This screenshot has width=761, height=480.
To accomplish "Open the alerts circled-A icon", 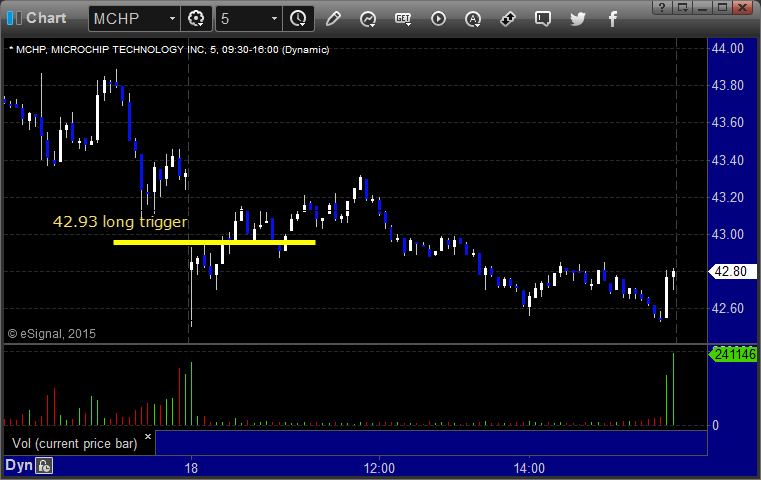I will (x=473, y=19).
